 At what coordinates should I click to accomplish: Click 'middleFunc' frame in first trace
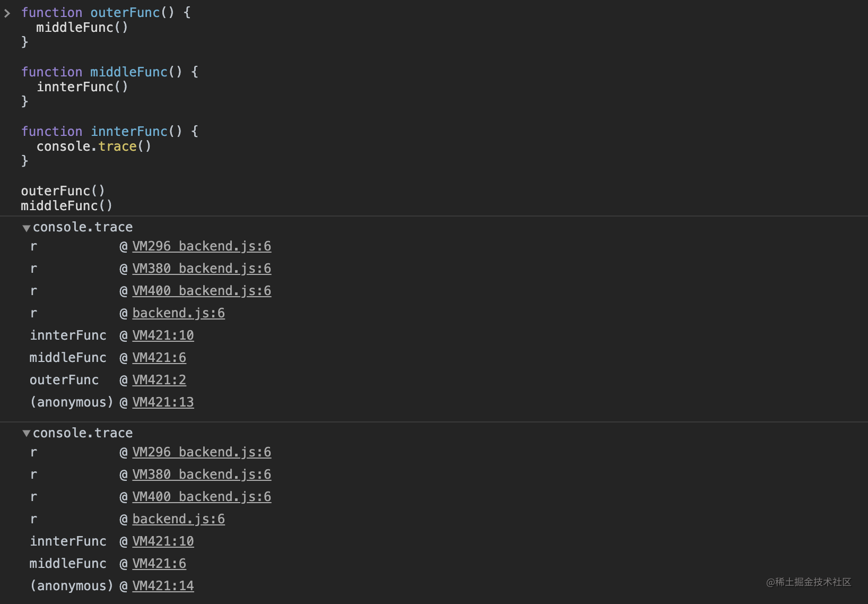[68, 358]
